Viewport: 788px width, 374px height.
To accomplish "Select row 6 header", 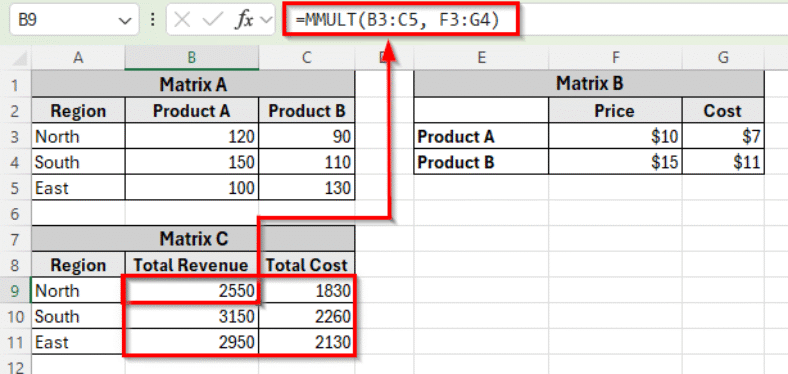I will tap(15, 214).
